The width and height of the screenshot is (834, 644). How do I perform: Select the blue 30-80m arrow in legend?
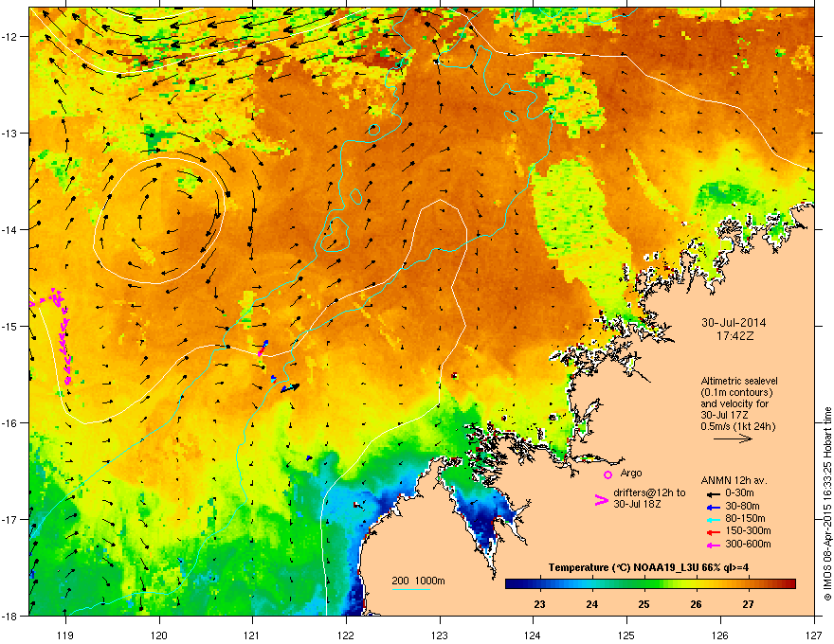pyautogui.click(x=713, y=507)
